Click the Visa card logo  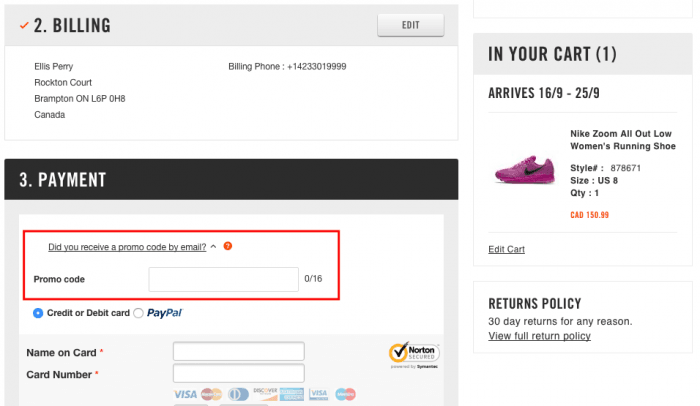[x=185, y=394]
